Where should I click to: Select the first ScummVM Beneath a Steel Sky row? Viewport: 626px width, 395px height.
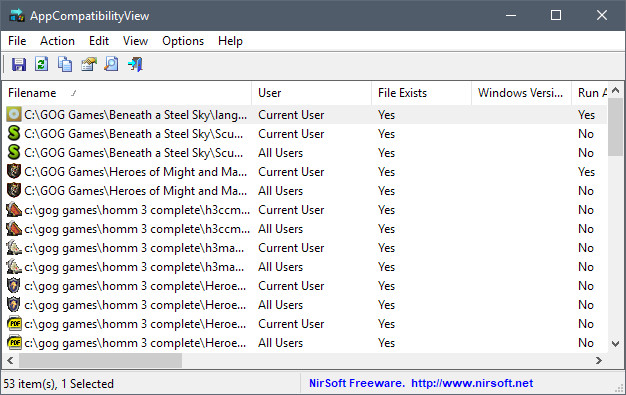(306, 134)
